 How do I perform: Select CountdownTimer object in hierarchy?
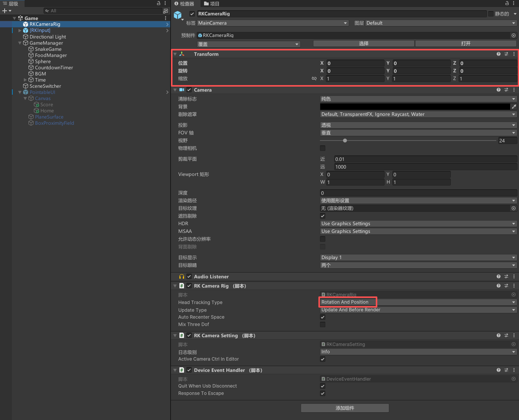pyautogui.click(x=54, y=68)
